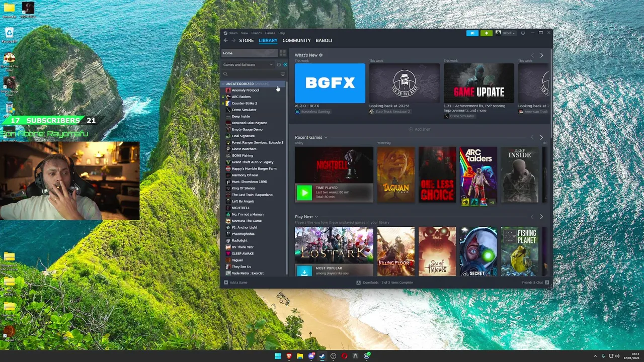Open the Deep Inside recent game cover
Viewport: 644px width, 362px height.
[520, 174]
